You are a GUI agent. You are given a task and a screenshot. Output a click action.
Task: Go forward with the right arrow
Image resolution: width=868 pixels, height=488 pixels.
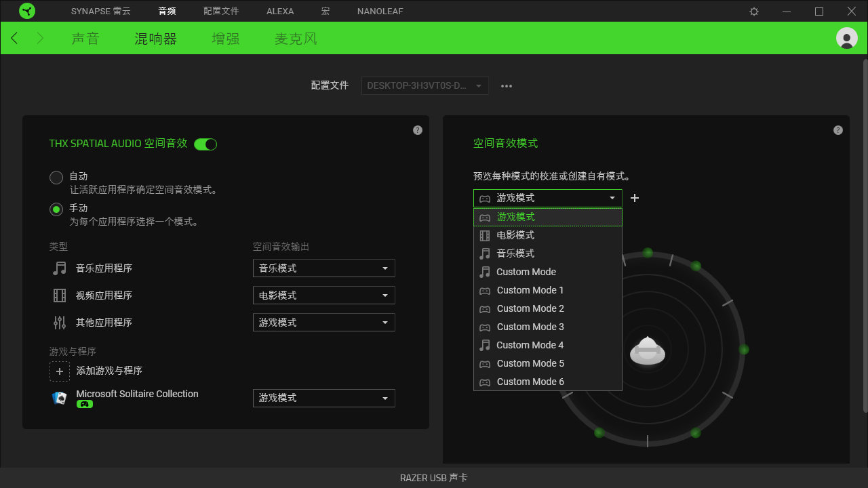[x=40, y=38]
